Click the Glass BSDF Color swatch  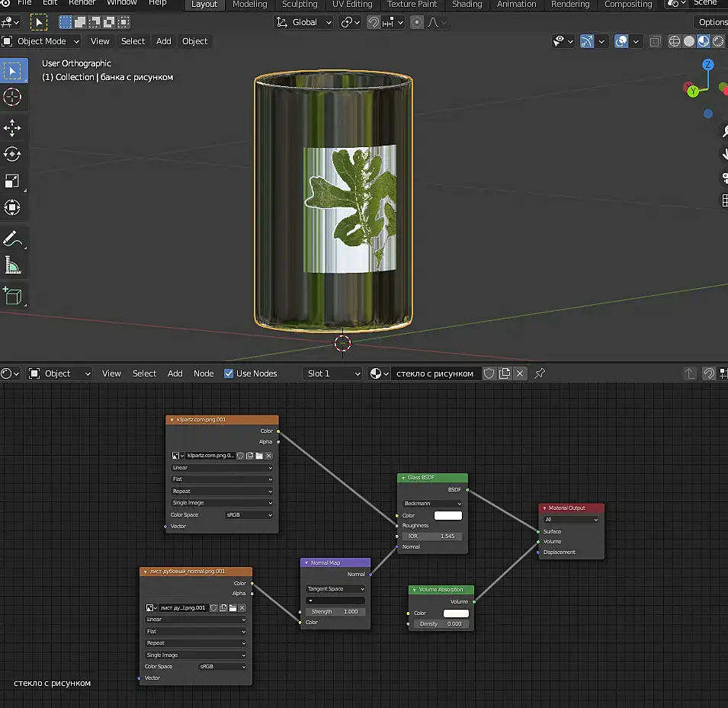(447, 516)
